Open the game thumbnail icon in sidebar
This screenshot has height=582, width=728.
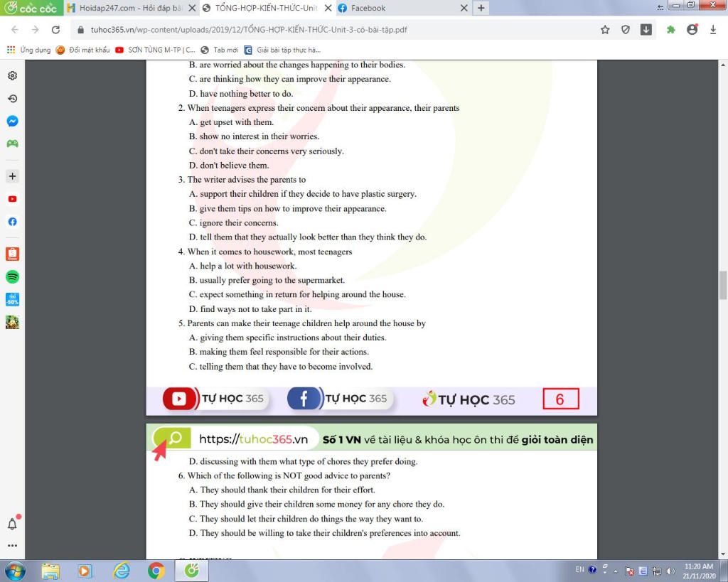click(x=13, y=322)
